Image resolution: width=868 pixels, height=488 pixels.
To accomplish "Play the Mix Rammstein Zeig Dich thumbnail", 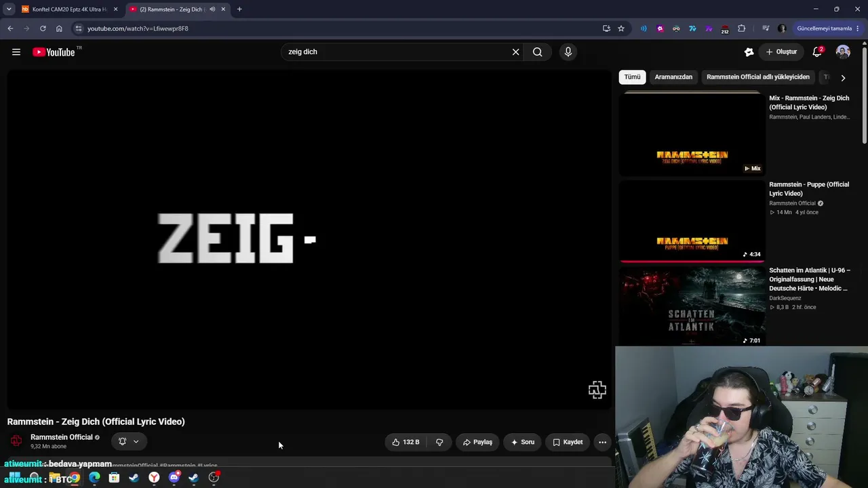I will (692, 134).
